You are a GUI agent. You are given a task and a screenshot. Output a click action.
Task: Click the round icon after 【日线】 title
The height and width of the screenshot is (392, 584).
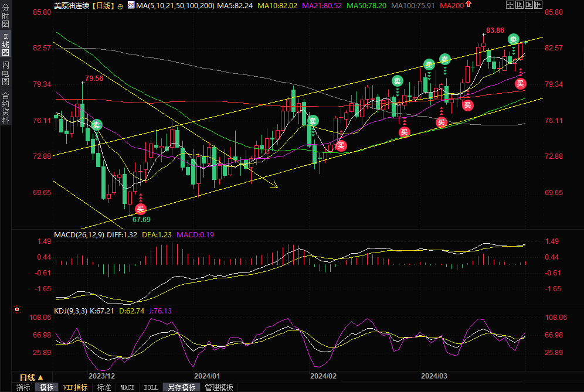click(x=120, y=5)
